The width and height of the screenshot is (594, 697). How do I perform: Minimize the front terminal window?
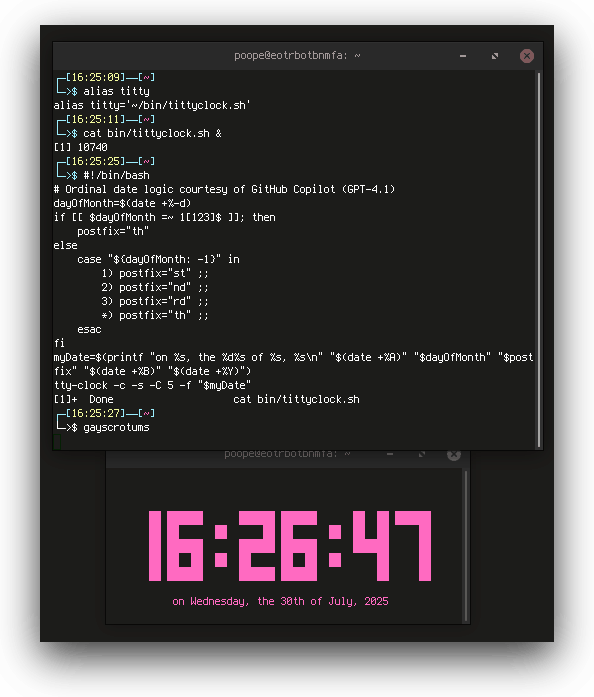(463, 56)
